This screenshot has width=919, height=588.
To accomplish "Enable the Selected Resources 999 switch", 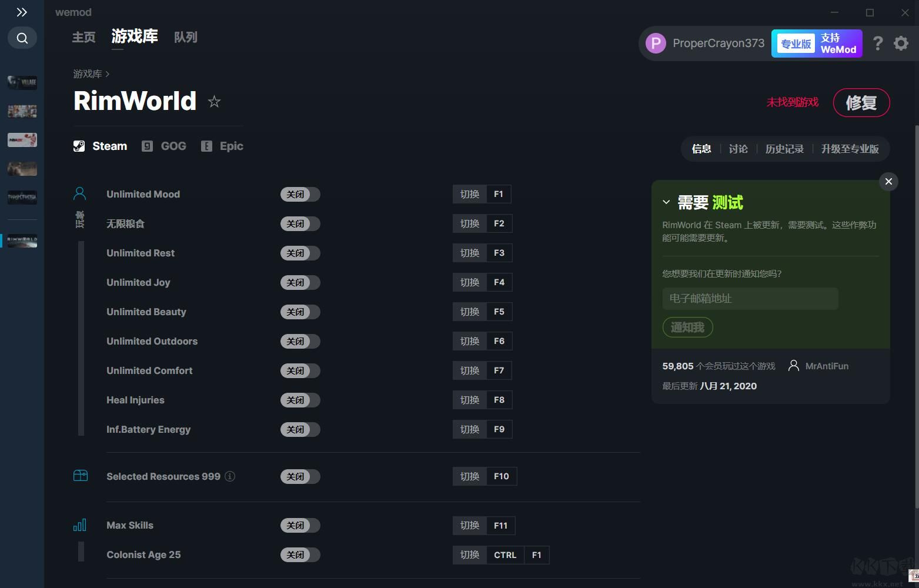I will pyautogui.click(x=300, y=477).
